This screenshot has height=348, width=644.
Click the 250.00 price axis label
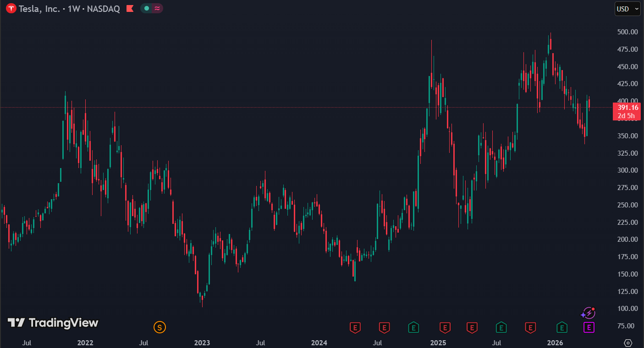[x=627, y=205]
